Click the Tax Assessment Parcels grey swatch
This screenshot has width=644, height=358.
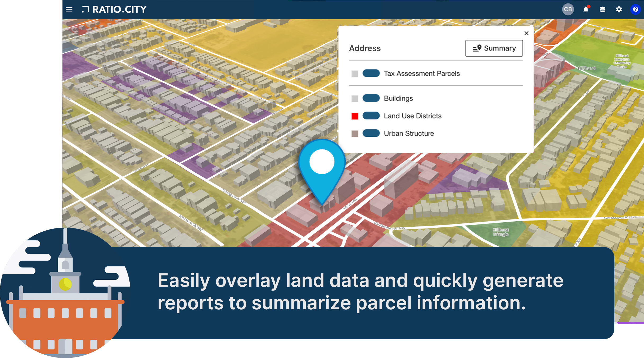tap(355, 74)
